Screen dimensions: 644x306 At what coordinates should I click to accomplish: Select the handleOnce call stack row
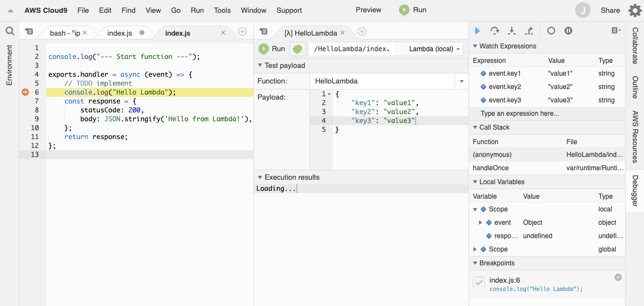[x=547, y=168]
